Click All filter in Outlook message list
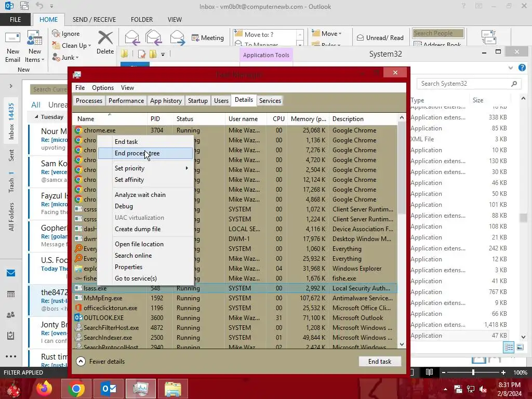Screen dimensions: 532x399 pos(36,105)
